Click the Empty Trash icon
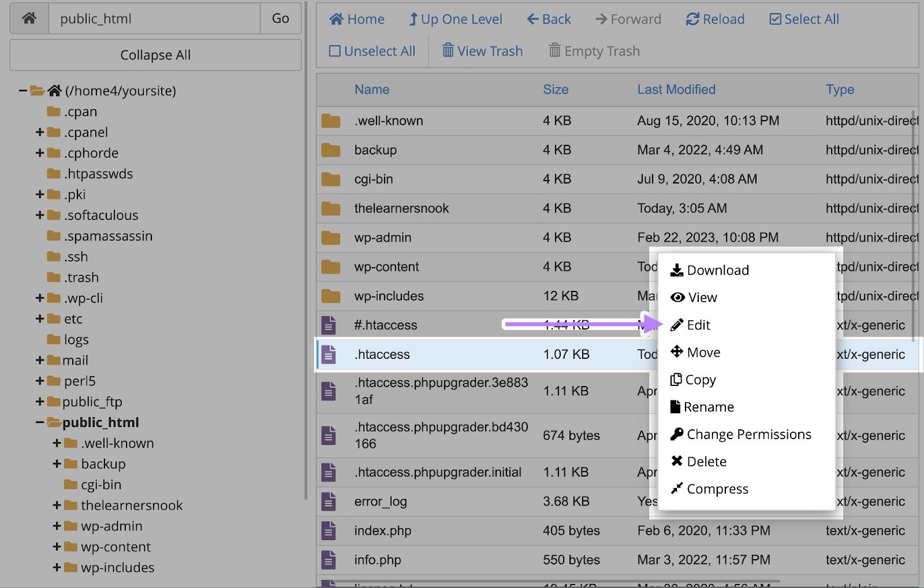Viewport: 924px width, 588px height. [555, 51]
